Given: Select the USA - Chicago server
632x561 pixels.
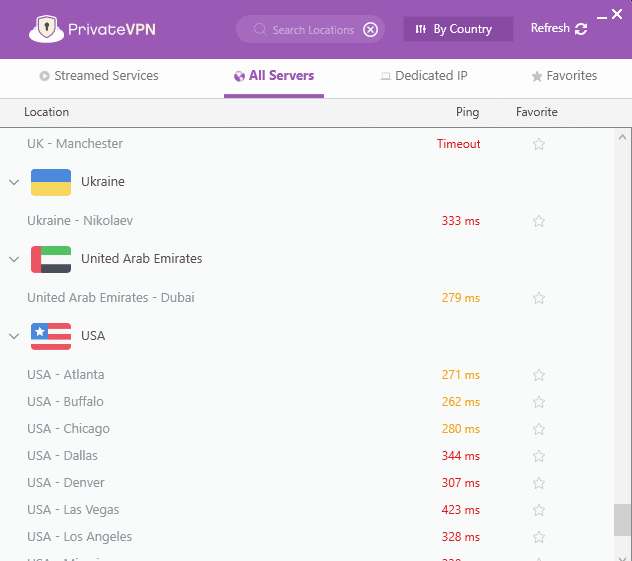Looking at the screenshot, I should point(69,429).
